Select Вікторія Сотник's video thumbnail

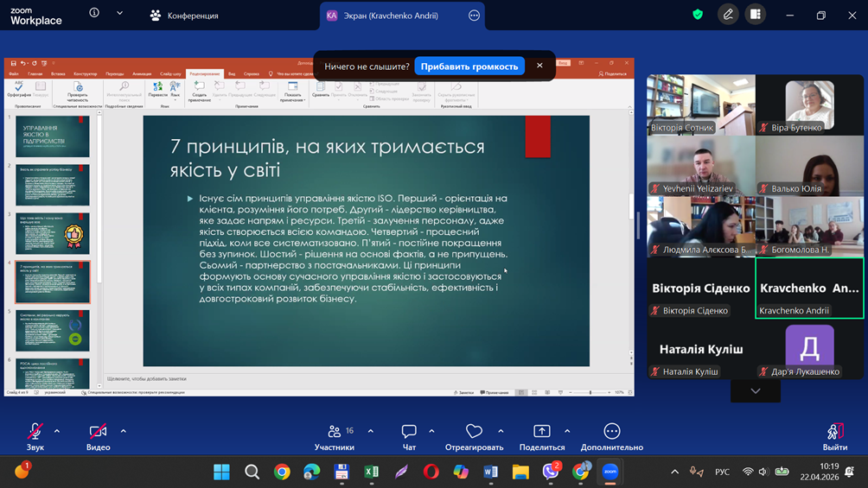click(x=700, y=105)
